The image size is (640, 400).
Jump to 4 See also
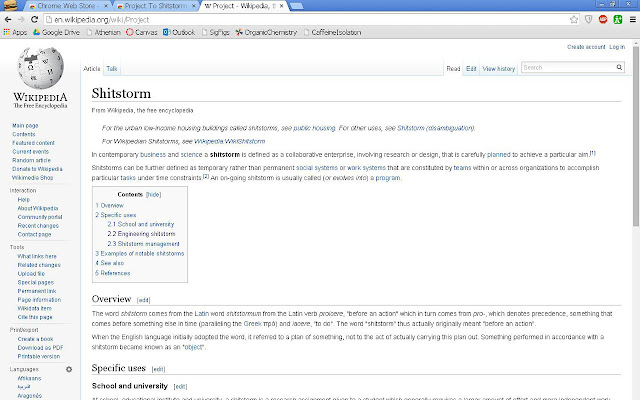pyautogui.click(x=109, y=263)
